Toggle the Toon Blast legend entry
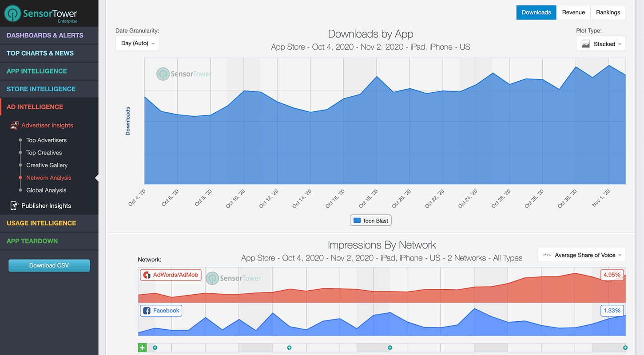644x355 pixels. (371, 221)
